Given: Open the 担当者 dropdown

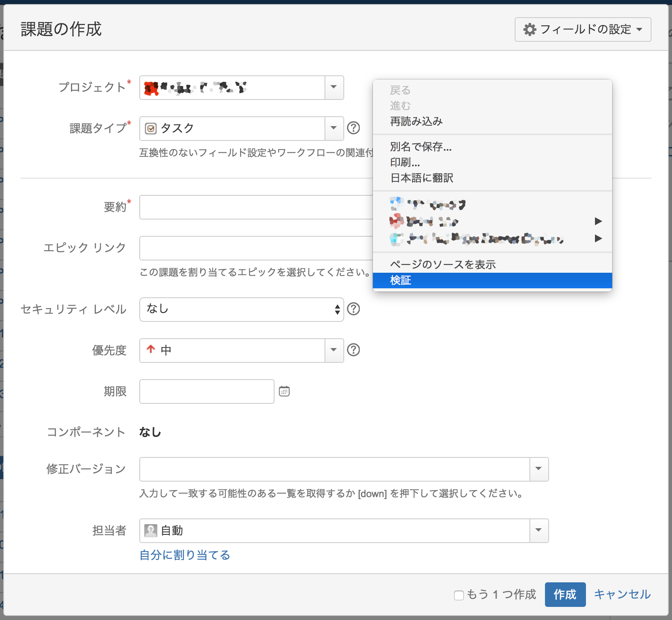Looking at the screenshot, I should pyautogui.click(x=538, y=531).
